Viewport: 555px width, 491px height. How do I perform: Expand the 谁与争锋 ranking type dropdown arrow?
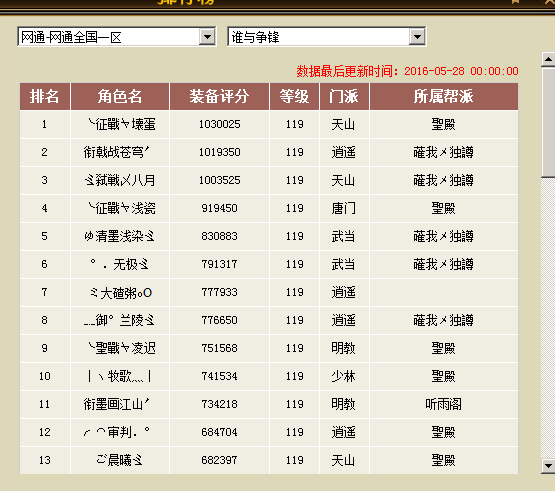417,36
